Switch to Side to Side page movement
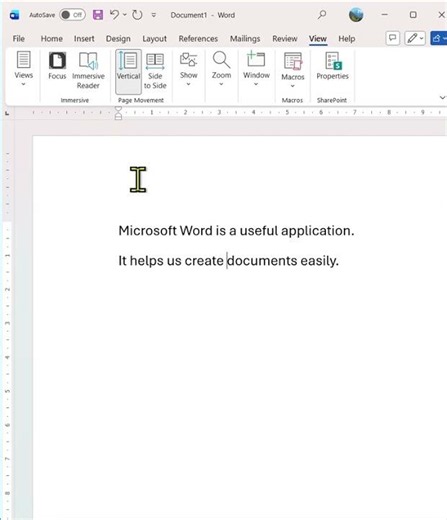447x520 pixels. [x=155, y=71]
